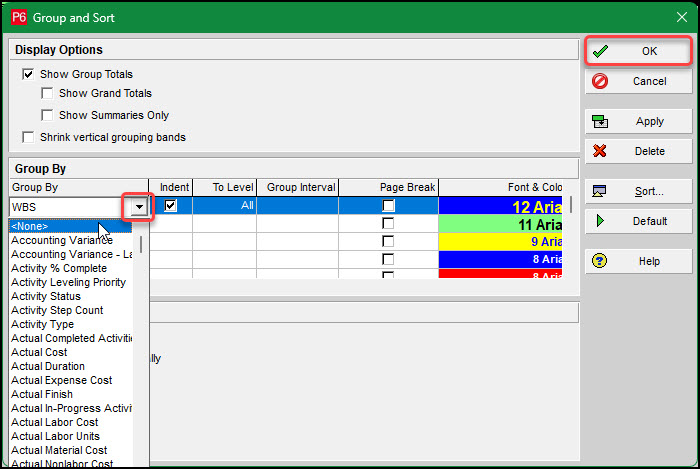Click the dropdown list scrollbar thumb
Viewport: 700px width, 469px height.
(141, 245)
